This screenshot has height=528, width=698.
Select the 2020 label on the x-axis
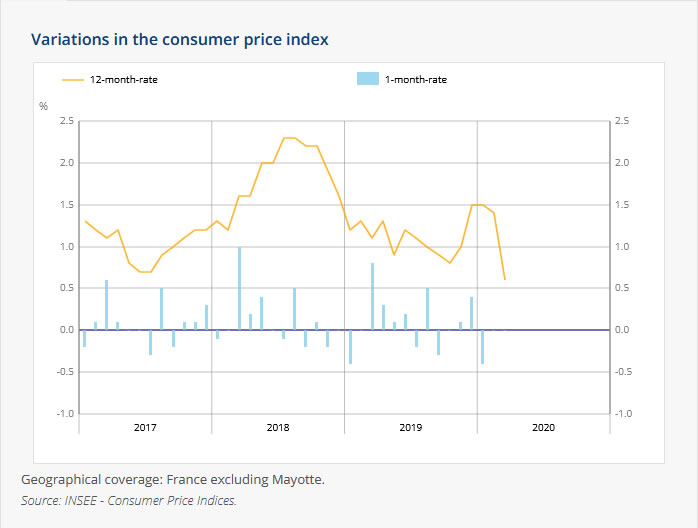pyautogui.click(x=543, y=427)
